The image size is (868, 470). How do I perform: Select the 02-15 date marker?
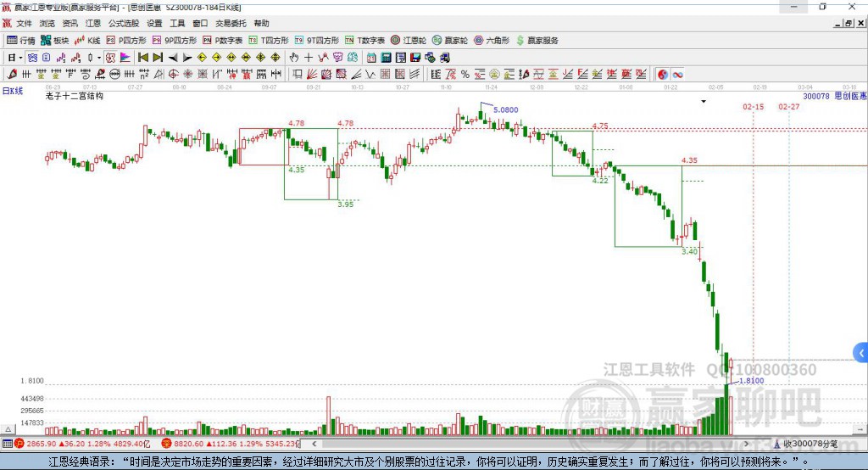[753, 106]
